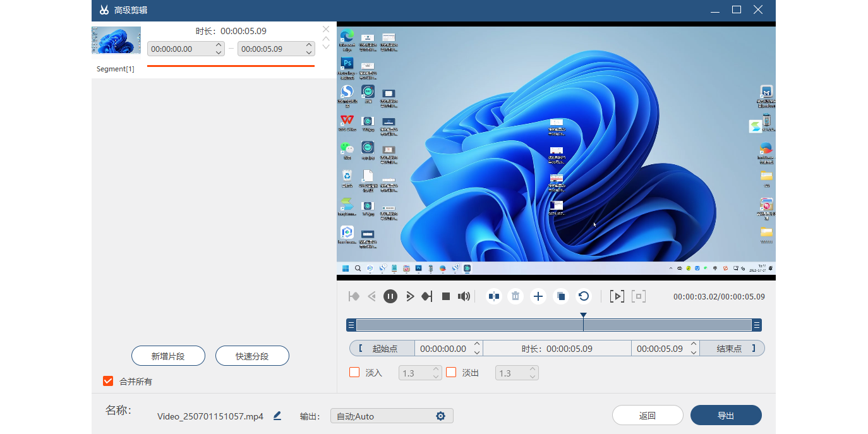
Task: Click the 返回 back button
Action: point(648,415)
